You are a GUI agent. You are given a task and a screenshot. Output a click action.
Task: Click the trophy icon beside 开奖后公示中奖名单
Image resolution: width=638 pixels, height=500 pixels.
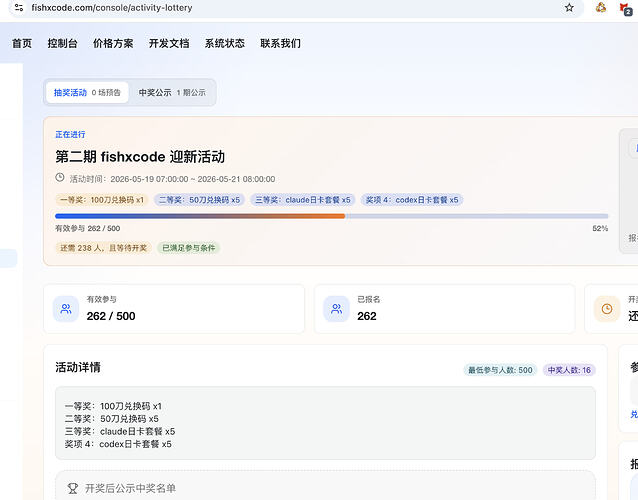[72, 488]
